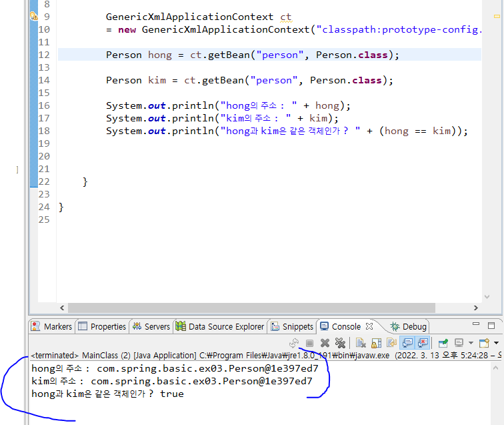The height and width of the screenshot is (425, 504).
Task: Click the disabled relaunch icon in console
Action: pyautogui.click(x=294, y=344)
